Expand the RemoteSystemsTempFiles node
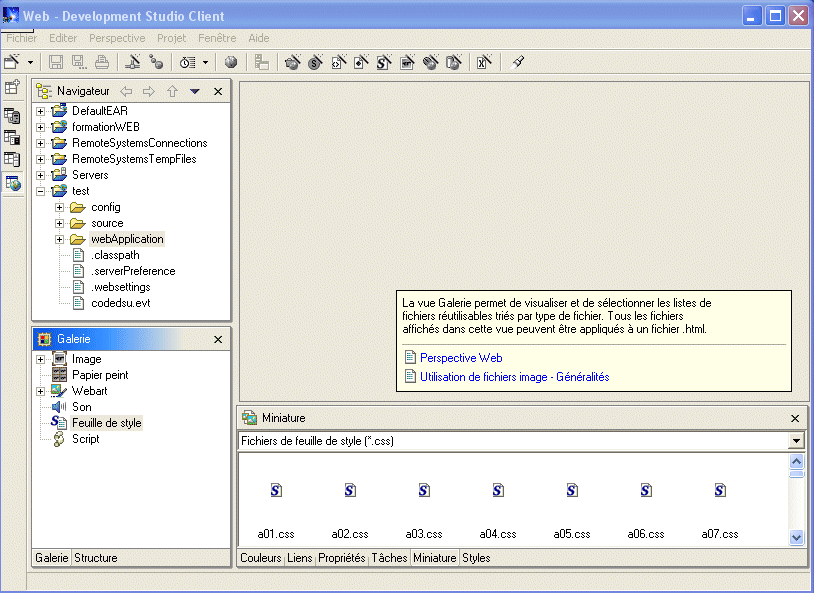 (40, 159)
